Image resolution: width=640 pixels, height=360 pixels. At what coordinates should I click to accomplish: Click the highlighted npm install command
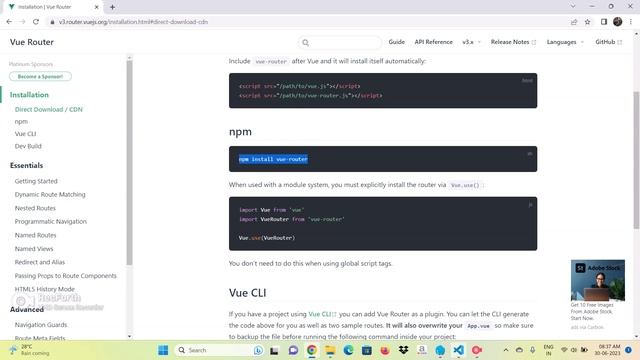coord(273,159)
